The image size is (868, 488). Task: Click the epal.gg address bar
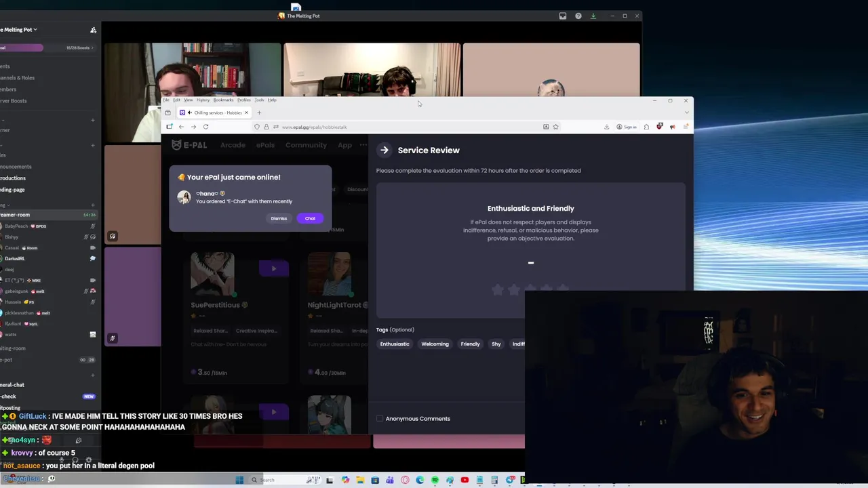[x=407, y=127]
